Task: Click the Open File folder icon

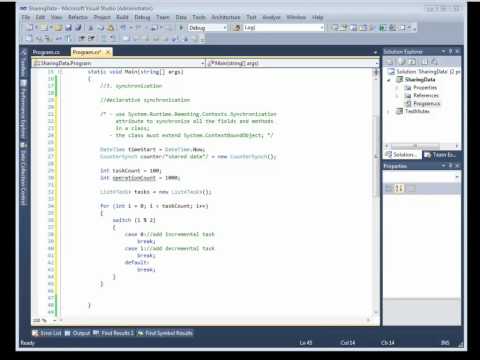Action: coord(58,28)
